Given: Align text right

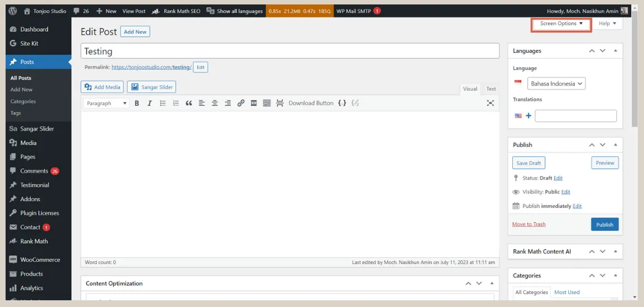Looking at the screenshot, I should coord(228,103).
